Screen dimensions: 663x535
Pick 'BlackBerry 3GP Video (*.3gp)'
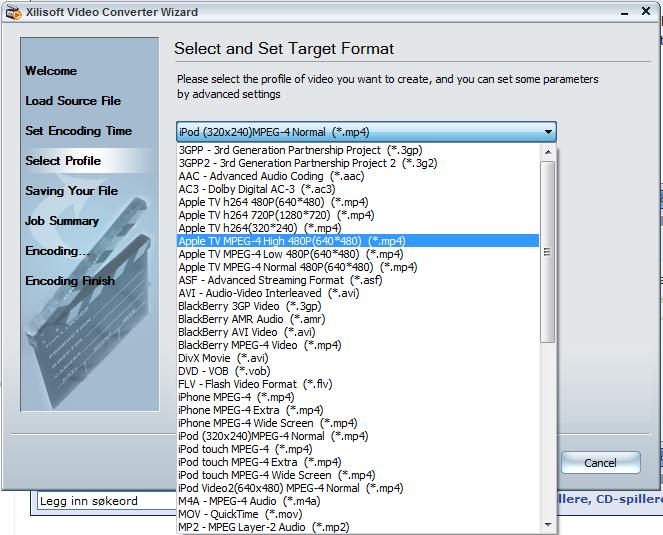tap(358, 306)
